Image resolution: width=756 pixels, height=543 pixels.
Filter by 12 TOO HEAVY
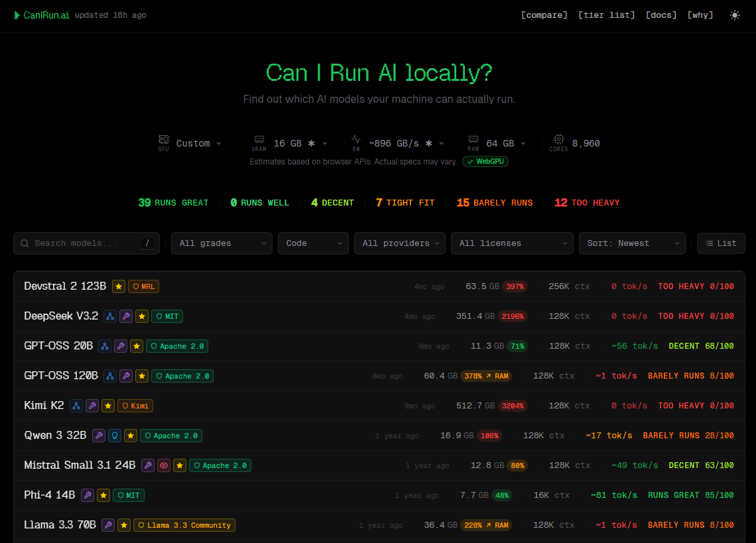coord(587,202)
